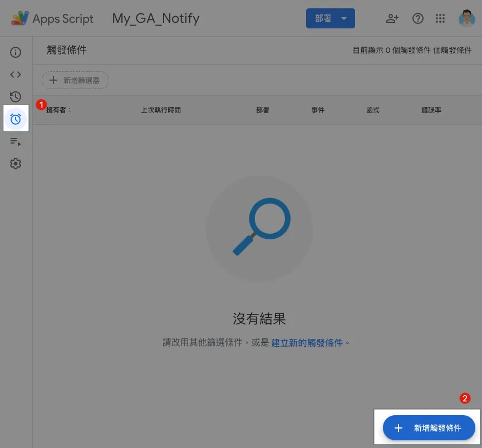The image size is (482, 448).
Task: Click the account profile avatar
Action: 466,18
